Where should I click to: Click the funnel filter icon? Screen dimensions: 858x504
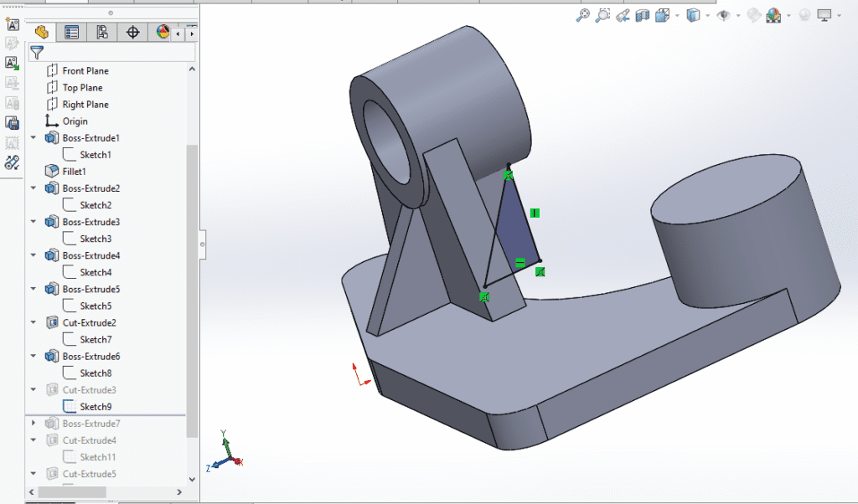[37, 53]
